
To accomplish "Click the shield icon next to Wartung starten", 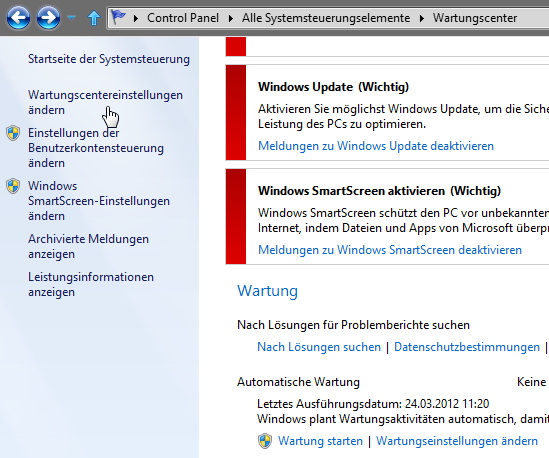I will 265,441.
